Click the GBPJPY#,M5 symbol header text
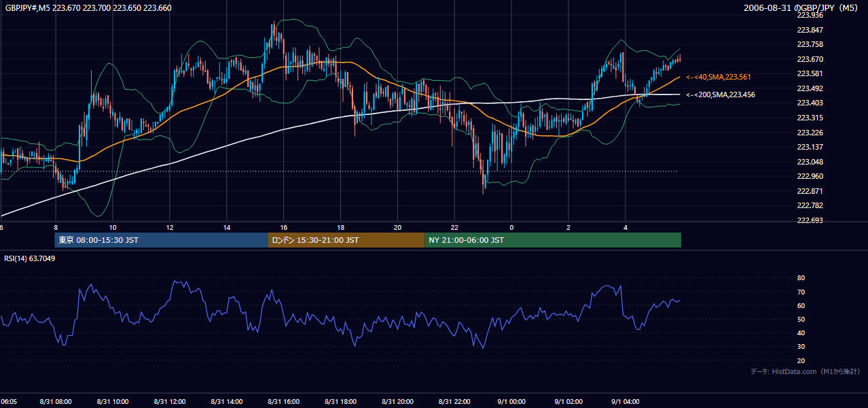 88,8
